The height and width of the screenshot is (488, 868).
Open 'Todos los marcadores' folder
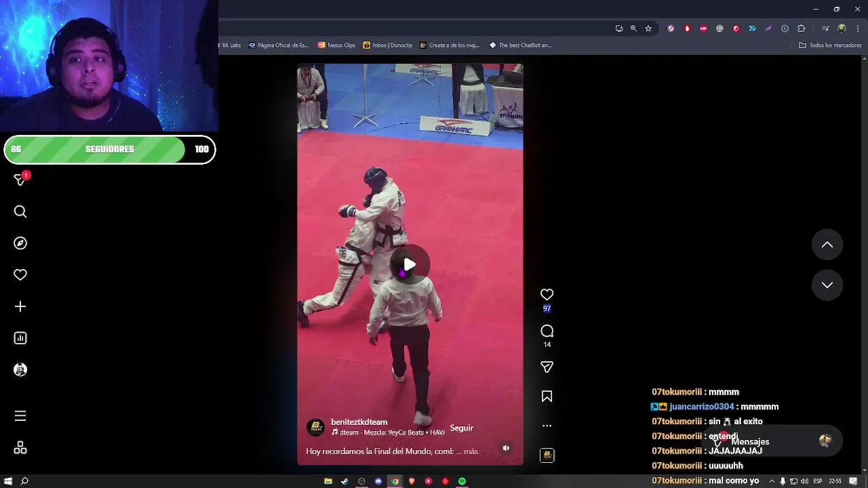point(830,45)
